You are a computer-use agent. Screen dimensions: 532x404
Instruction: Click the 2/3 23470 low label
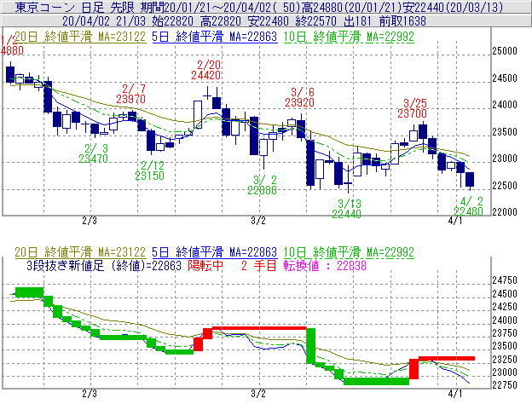[x=93, y=153]
